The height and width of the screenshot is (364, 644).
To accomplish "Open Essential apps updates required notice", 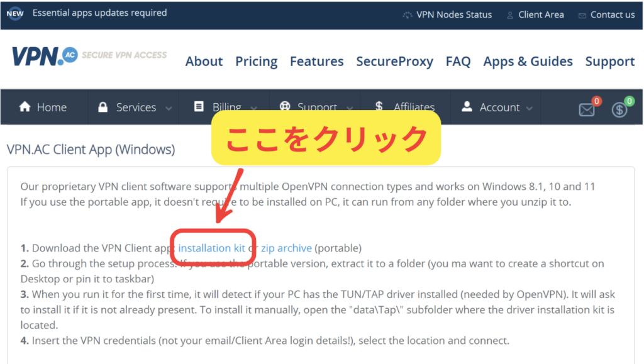I will click(x=100, y=13).
